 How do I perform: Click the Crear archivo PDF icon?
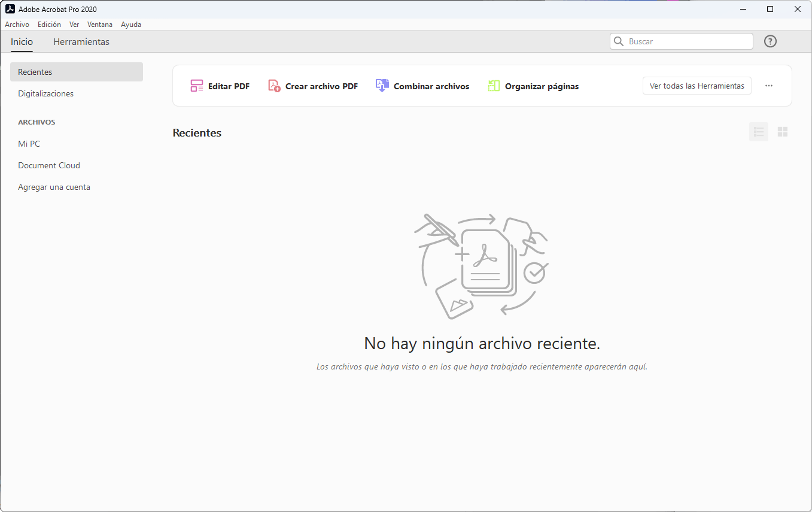pos(274,86)
